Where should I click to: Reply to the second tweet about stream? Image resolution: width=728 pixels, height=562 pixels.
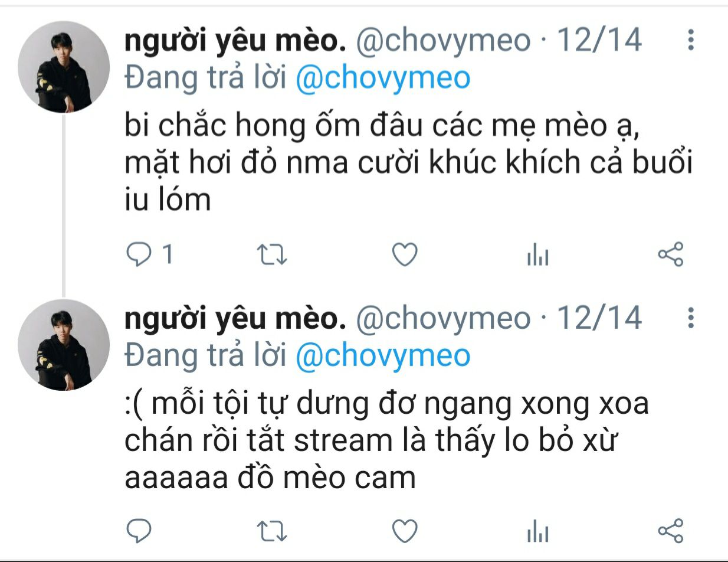coord(140,531)
